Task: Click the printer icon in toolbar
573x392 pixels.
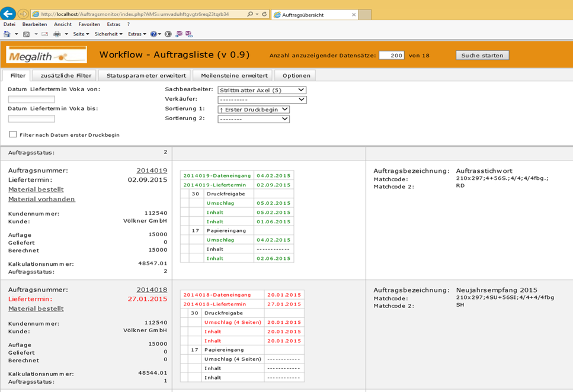Action: [x=57, y=34]
